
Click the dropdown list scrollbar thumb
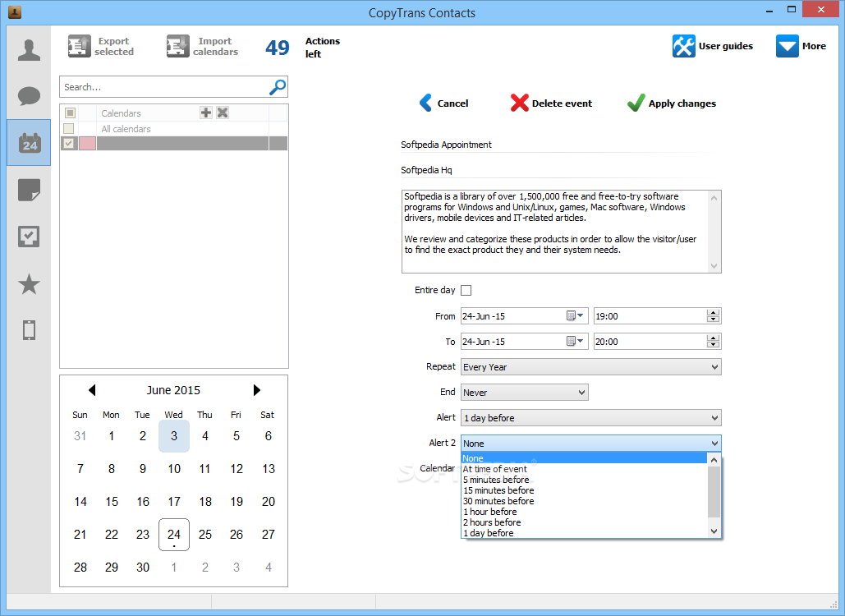click(714, 491)
